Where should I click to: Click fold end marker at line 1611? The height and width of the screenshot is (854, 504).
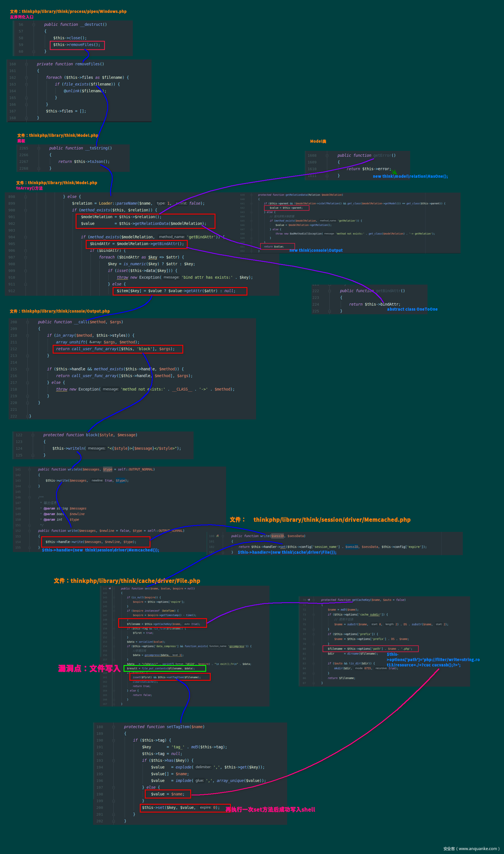coord(327,176)
